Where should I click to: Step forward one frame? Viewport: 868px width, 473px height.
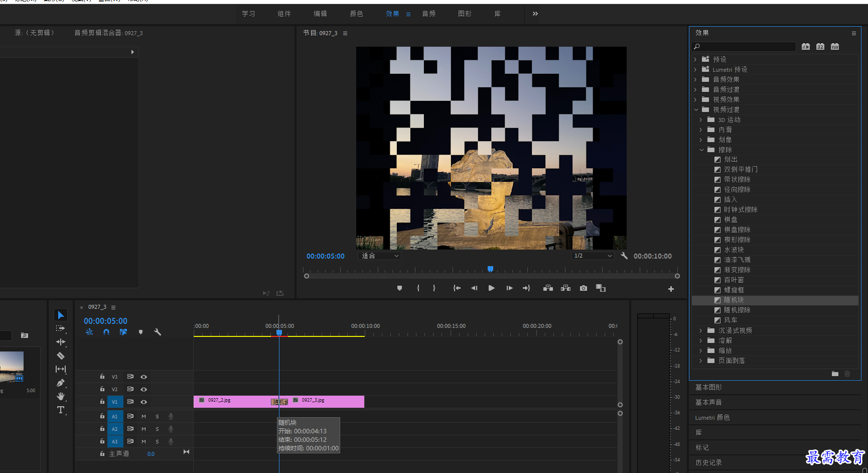click(x=509, y=288)
